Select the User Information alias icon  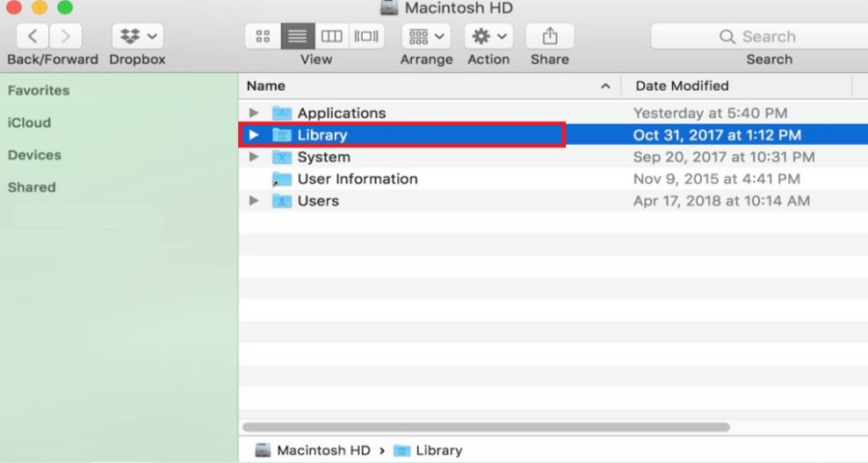click(282, 178)
